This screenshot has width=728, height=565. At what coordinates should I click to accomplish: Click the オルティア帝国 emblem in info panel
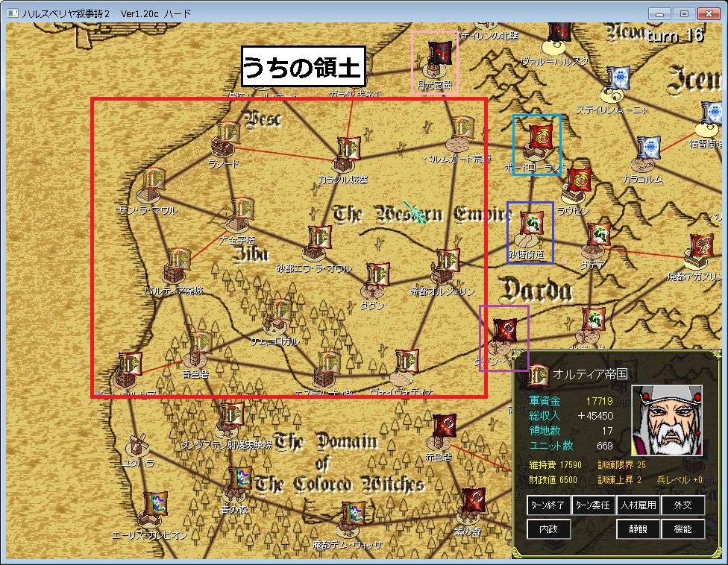(x=537, y=375)
